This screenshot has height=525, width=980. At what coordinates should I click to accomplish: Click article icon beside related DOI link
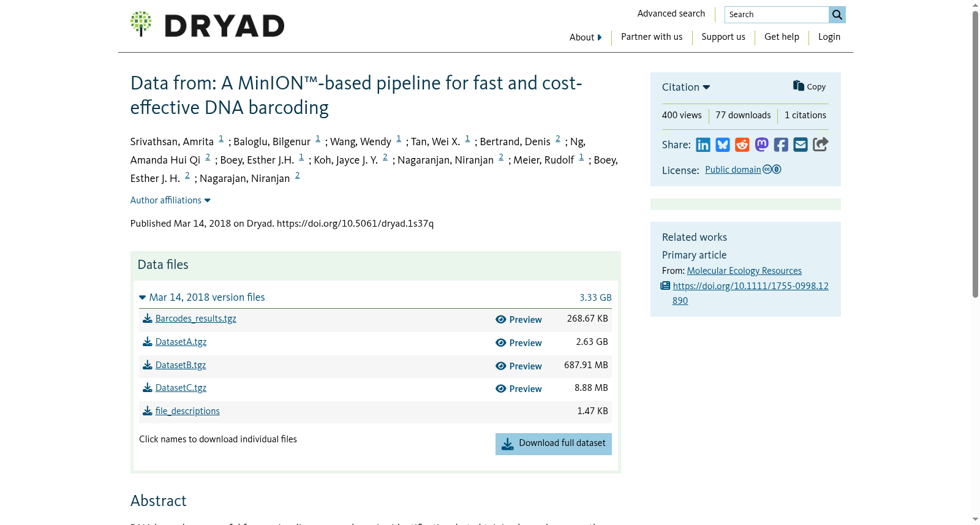(x=665, y=286)
